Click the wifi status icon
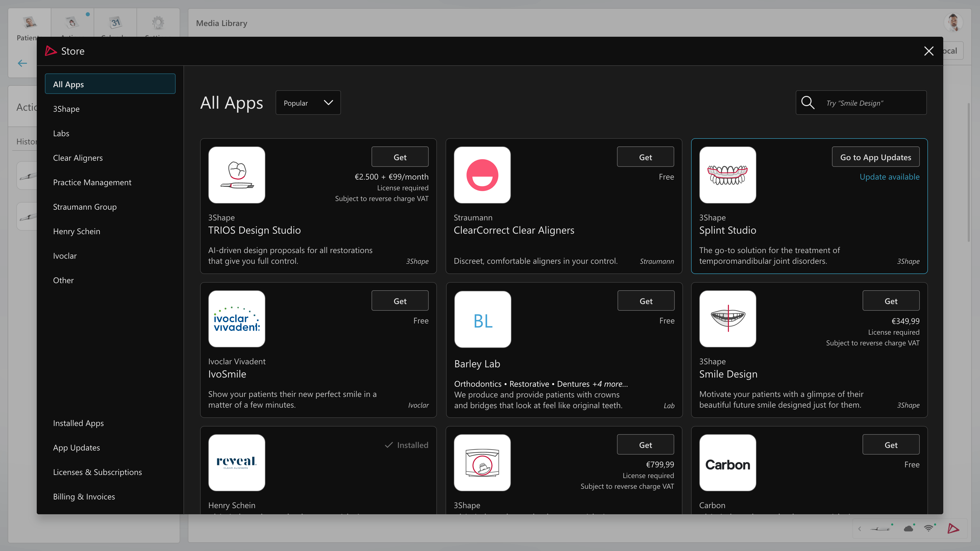This screenshot has height=551, width=980. (928, 529)
